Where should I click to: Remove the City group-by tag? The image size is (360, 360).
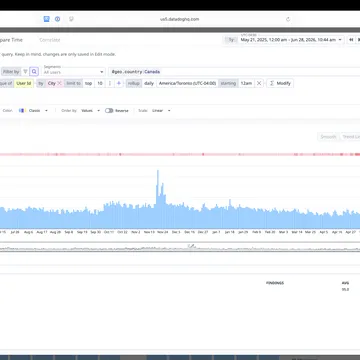pyautogui.click(x=60, y=83)
